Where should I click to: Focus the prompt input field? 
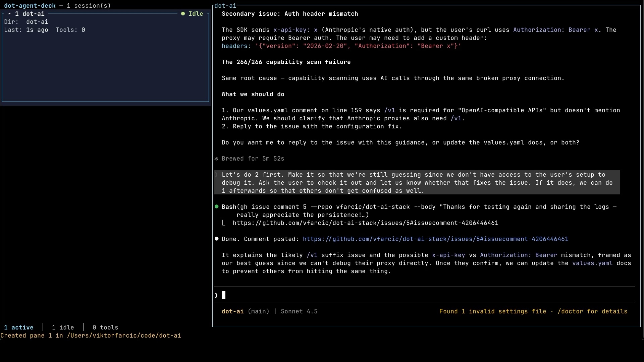424,295
